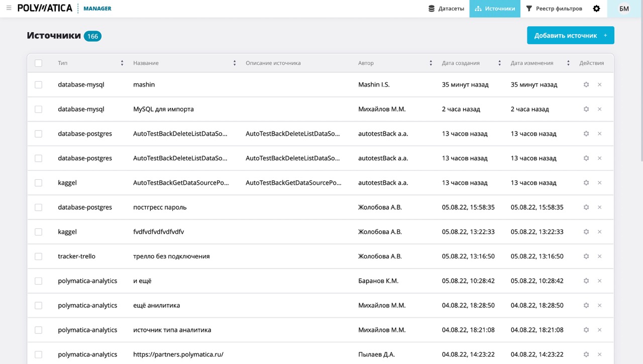643x364 pixels.
Task: Click the Описание источника column header
Action: [273, 63]
